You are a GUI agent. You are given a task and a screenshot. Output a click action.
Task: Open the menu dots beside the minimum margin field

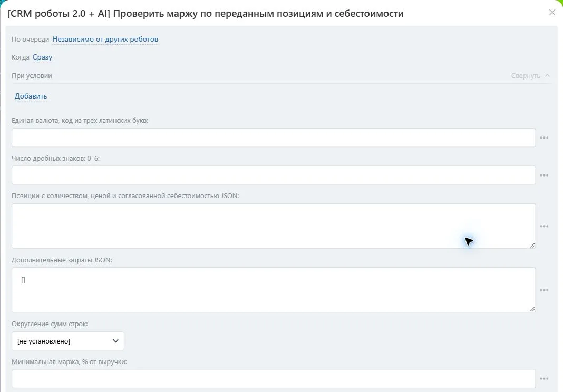tap(544, 379)
